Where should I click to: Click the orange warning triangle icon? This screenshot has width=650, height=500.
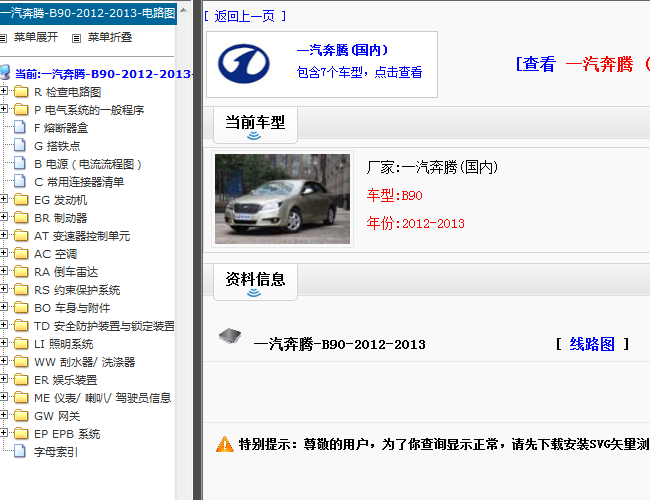[225, 444]
